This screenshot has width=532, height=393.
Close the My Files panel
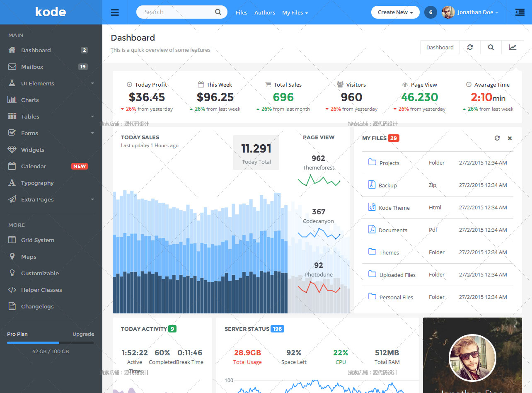tap(510, 138)
